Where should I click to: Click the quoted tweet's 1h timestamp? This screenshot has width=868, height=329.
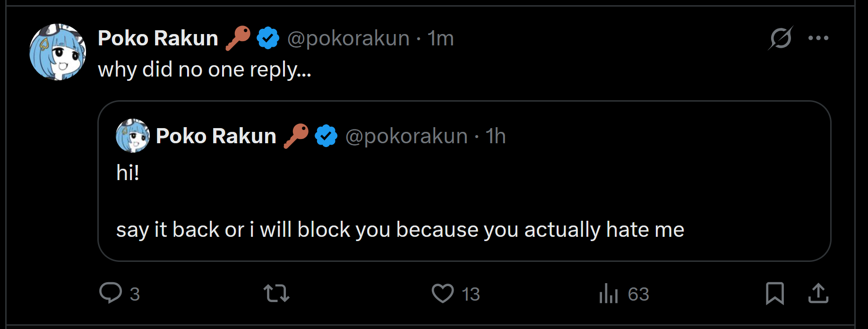[496, 136]
